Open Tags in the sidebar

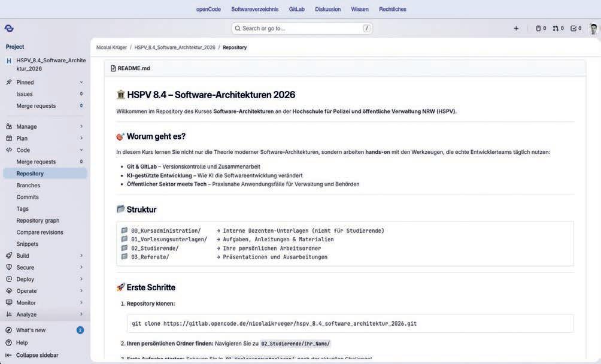tap(45, 209)
